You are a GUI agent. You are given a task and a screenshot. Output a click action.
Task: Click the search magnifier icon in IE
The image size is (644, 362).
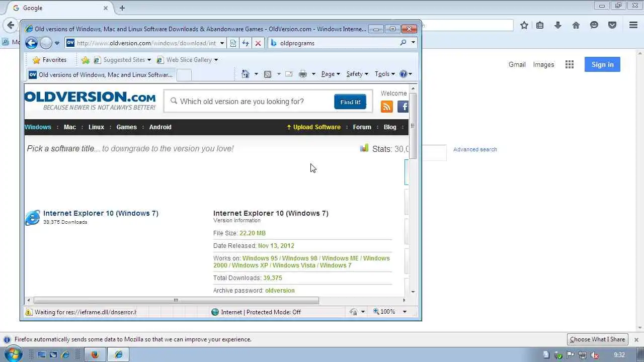coord(403,43)
